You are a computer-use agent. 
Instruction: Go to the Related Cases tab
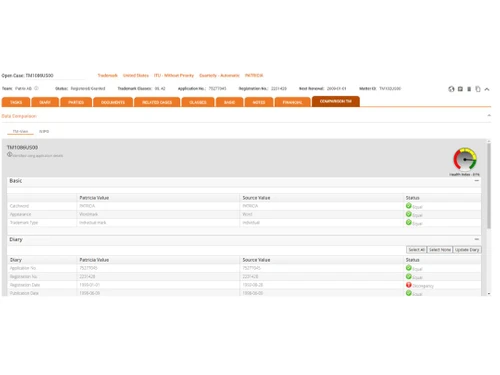click(157, 102)
